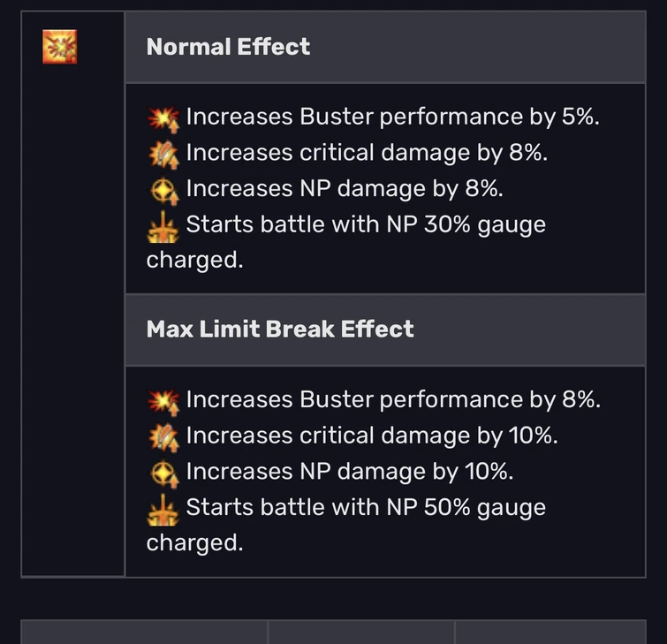The image size is (667, 644).
Task: Select the Normal Effect header
Action: tap(228, 47)
